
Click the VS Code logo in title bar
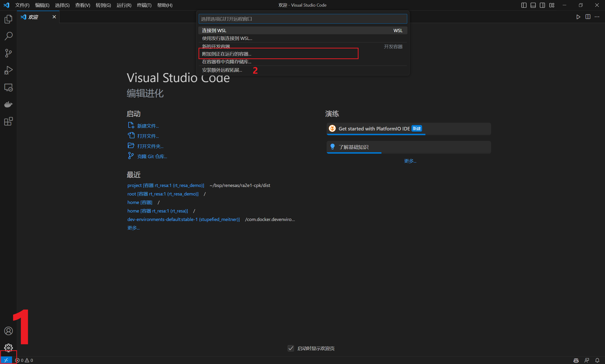click(6, 5)
